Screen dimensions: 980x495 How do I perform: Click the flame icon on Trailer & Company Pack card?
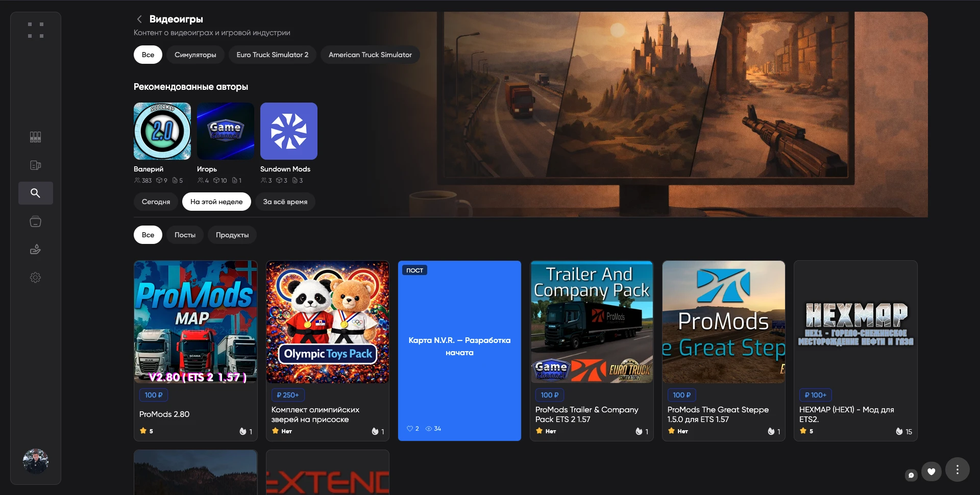pos(639,431)
